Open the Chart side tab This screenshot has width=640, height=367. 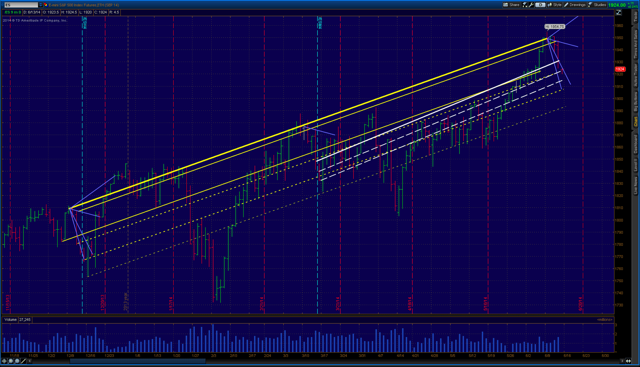[x=636, y=122]
